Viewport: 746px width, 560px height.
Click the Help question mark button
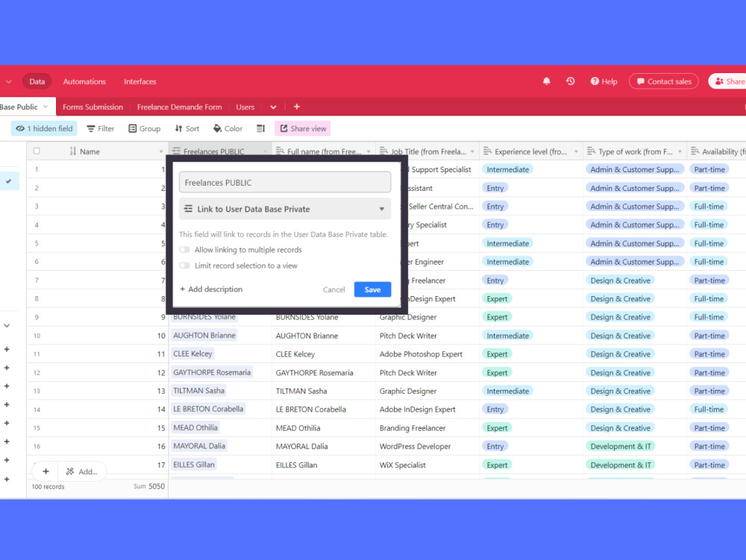[604, 81]
